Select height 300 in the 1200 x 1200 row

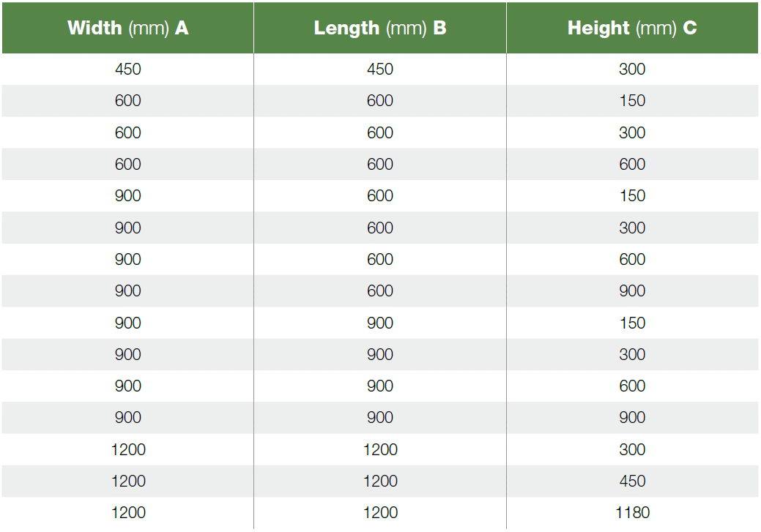point(632,449)
